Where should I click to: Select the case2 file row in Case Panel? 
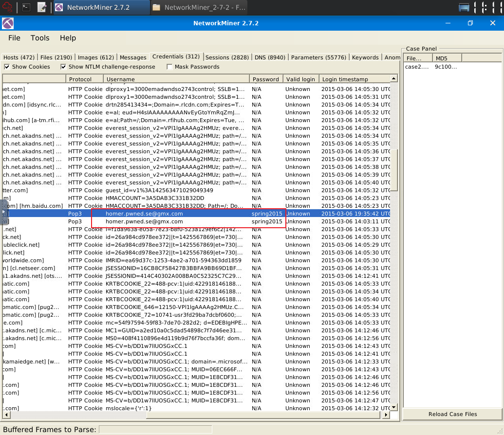coord(452,67)
